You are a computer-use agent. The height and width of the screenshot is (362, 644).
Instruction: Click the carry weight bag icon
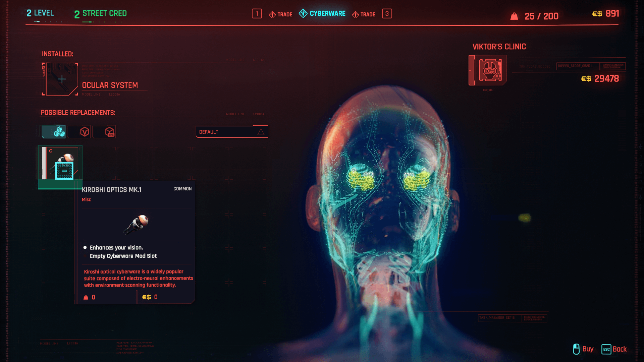click(x=514, y=16)
